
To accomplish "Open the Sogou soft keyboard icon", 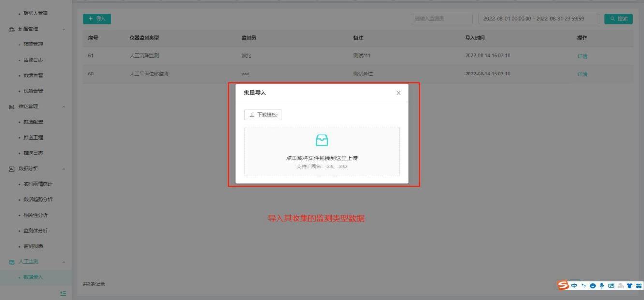I will click(611, 285).
